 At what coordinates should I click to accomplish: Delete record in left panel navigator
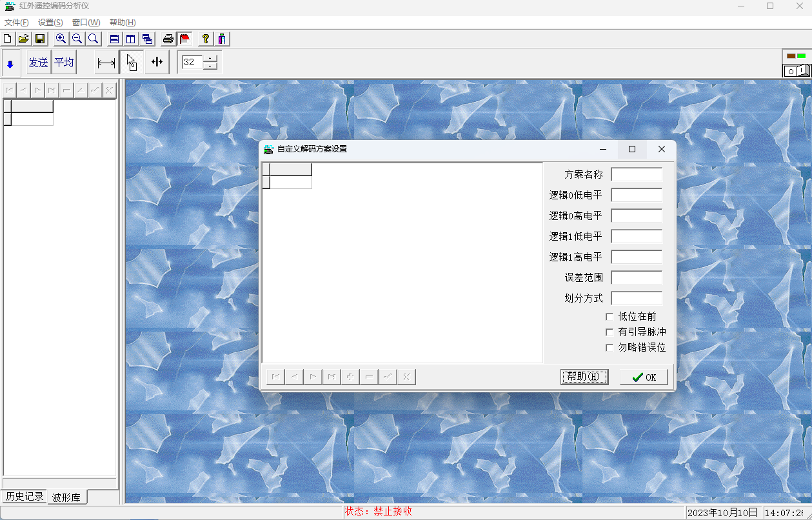pyautogui.click(x=66, y=90)
